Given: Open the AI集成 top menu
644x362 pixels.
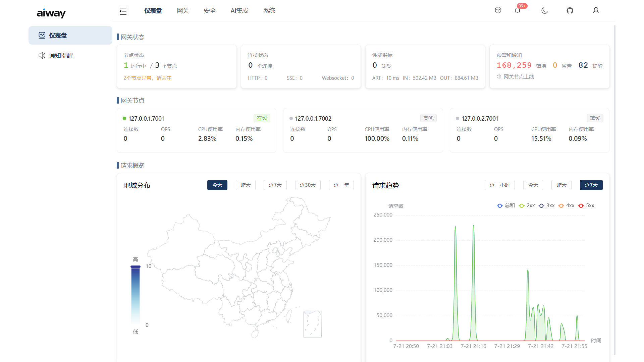Looking at the screenshot, I should [x=239, y=11].
